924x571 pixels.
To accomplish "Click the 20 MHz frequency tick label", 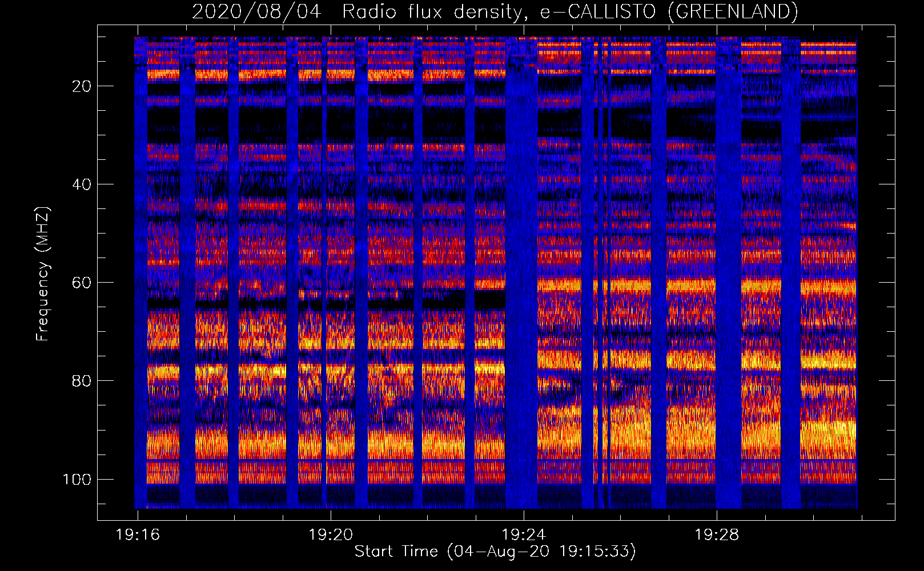I will [x=82, y=86].
